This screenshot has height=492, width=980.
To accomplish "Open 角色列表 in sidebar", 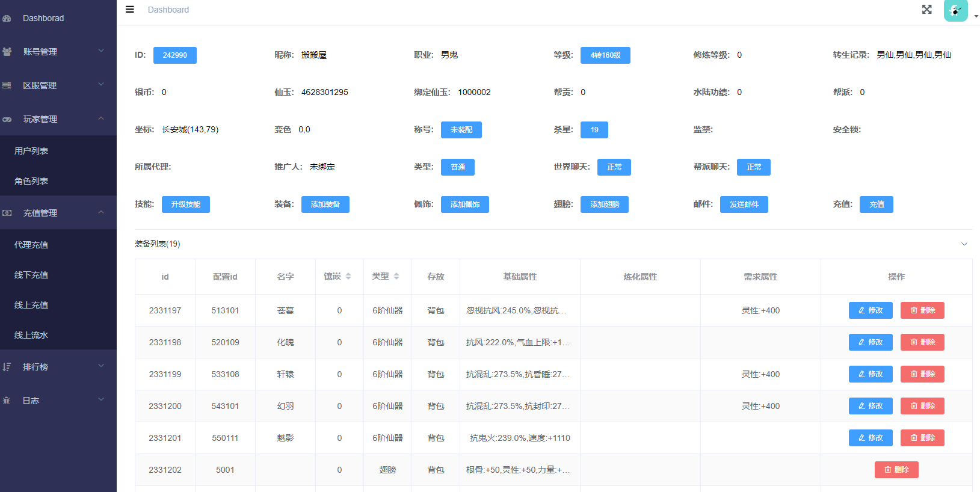I will pyautogui.click(x=31, y=181).
